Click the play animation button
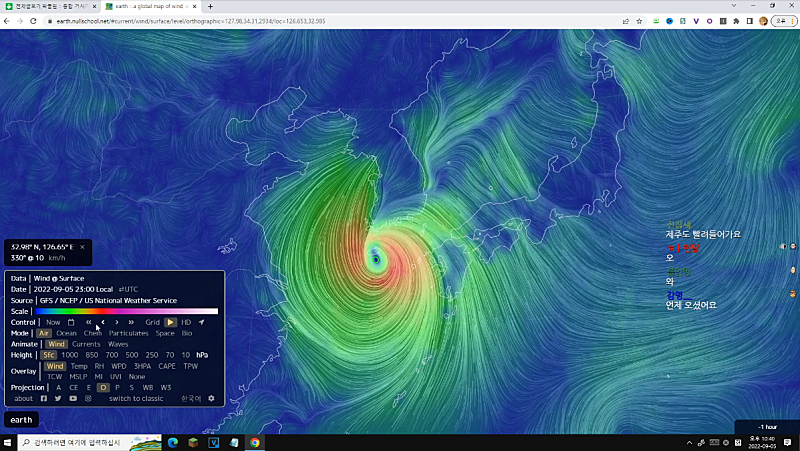The image size is (800, 451). point(171,322)
